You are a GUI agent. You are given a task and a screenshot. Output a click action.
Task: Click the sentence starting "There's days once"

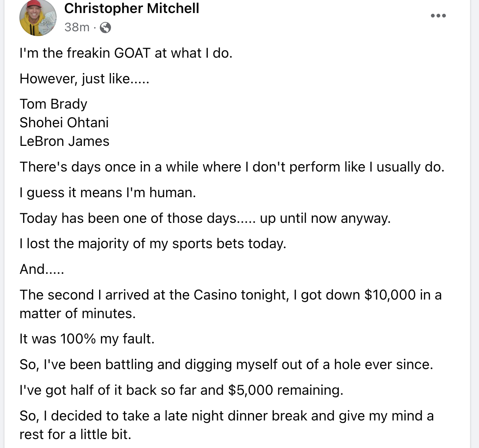(232, 167)
